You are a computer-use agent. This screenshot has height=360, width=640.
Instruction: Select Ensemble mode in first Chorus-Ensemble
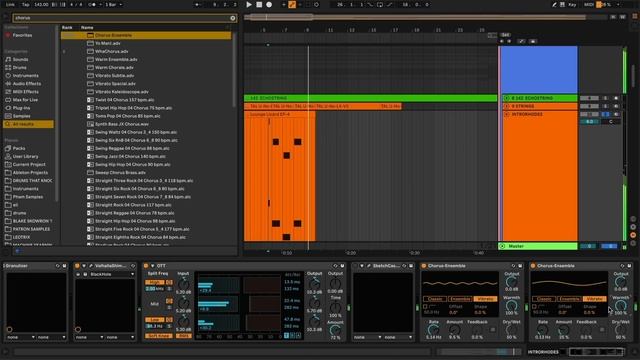[x=460, y=299]
